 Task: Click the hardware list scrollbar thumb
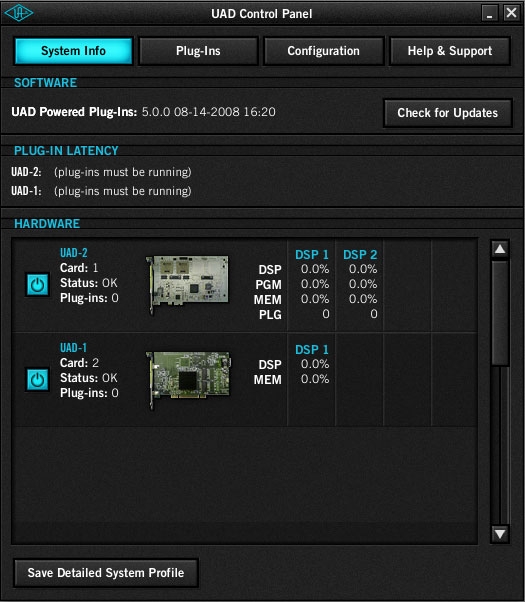click(500, 312)
